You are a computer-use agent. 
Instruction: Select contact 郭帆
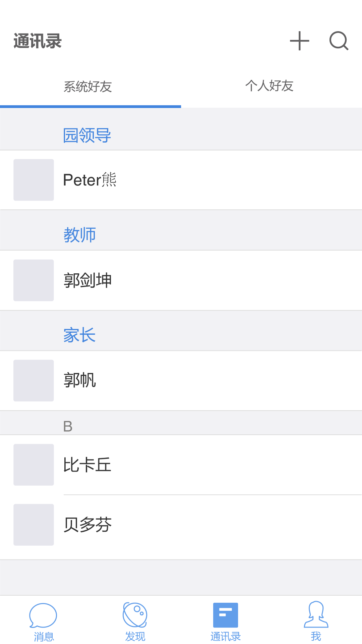tap(80, 380)
